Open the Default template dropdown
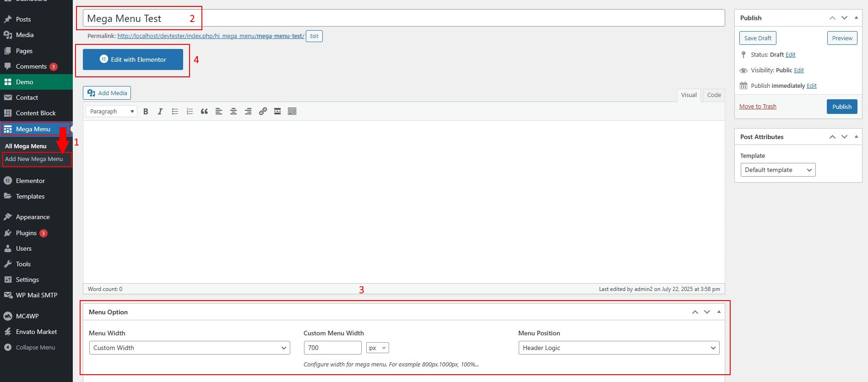Viewport: 868px width, 382px height. tap(778, 170)
